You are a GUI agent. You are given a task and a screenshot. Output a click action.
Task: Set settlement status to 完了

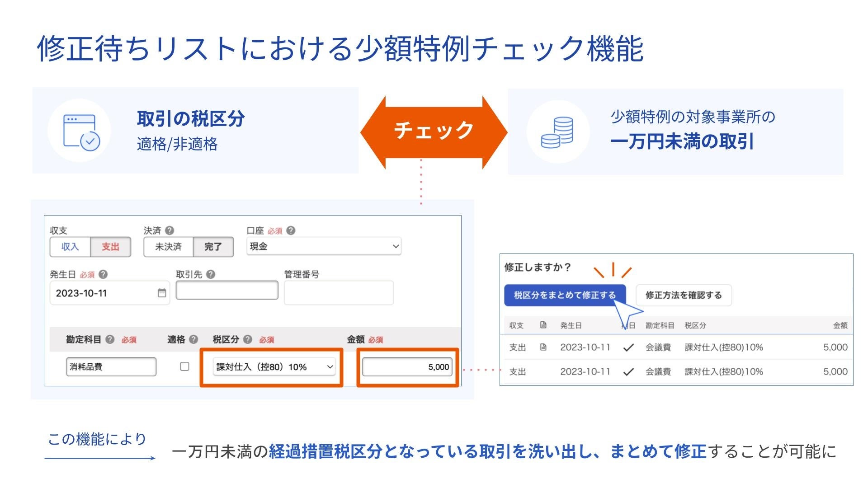tap(213, 247)
